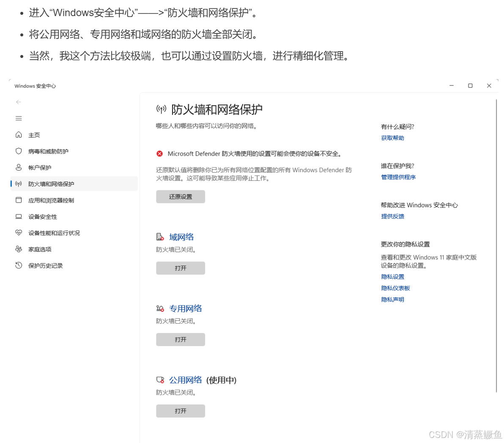Click the private network icon
Image resolution: width=504 pixels, height=443 pixels.
click(160, 308)
